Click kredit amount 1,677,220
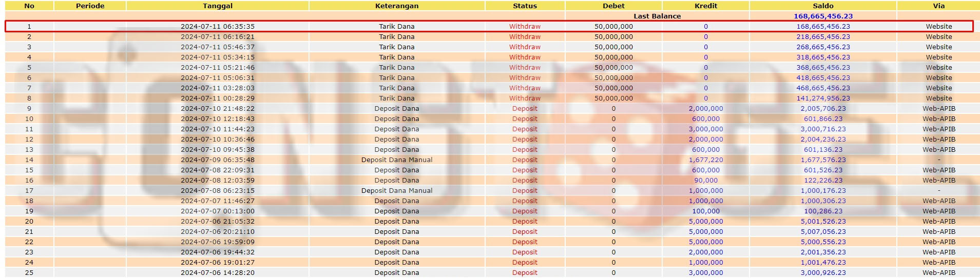 tap(705, 160)
